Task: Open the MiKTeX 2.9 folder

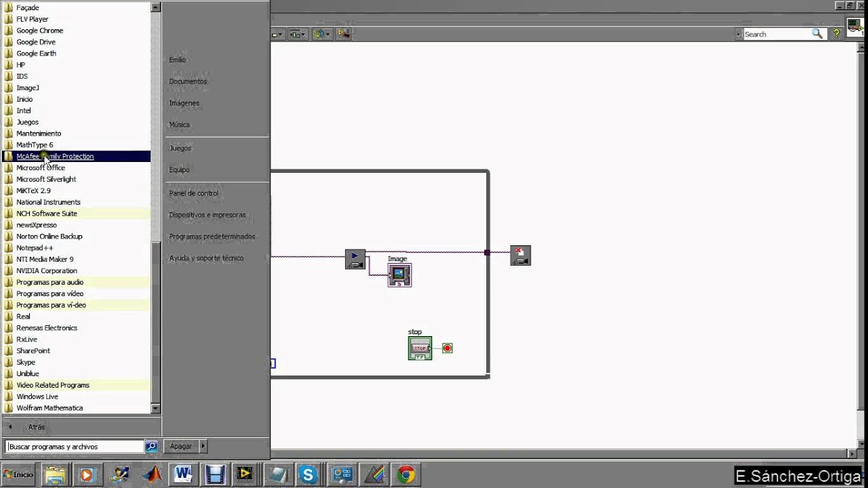Action: coord(76,190)
